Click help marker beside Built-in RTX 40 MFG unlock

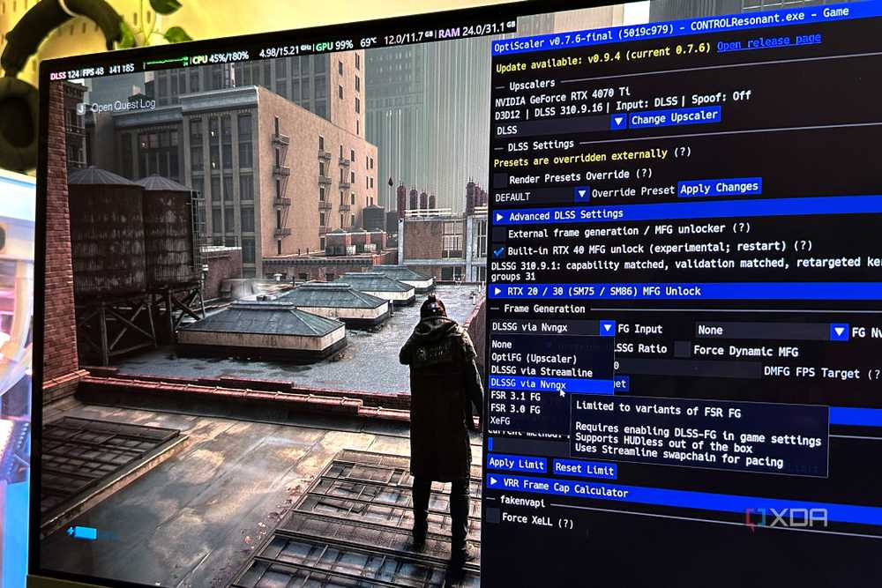pos(803,245)
